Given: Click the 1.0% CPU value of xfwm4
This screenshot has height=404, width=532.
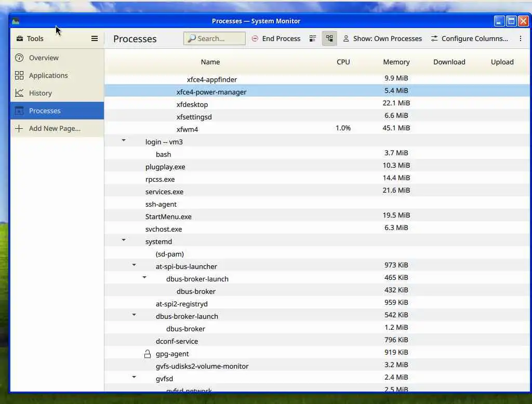Looking at the screenshot, I should (343, 128).
